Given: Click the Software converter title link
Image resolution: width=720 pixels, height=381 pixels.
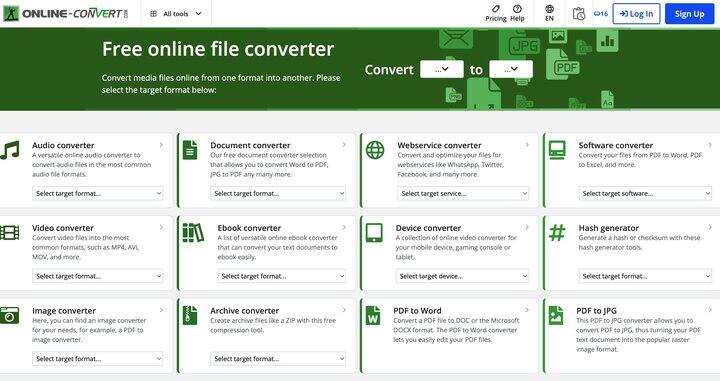Looking at the screenshot, I should pos(615,145).
